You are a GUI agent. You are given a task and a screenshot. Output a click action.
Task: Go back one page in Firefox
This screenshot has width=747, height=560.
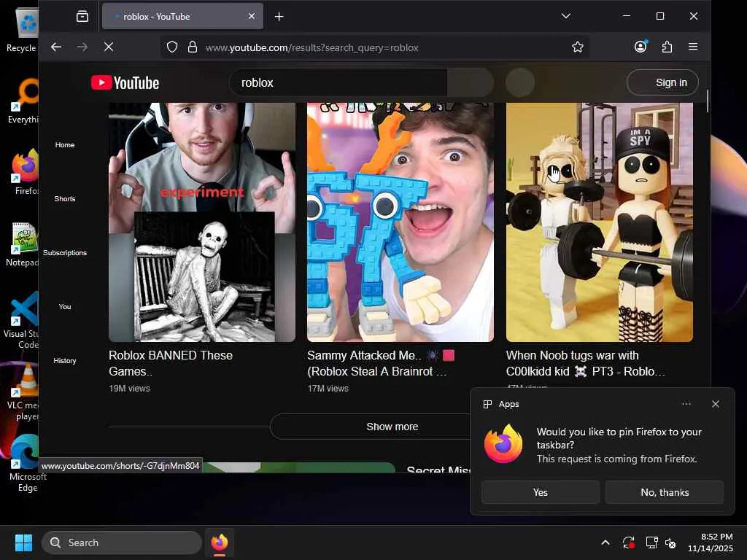pyautogui.click(x=56, y=47)
